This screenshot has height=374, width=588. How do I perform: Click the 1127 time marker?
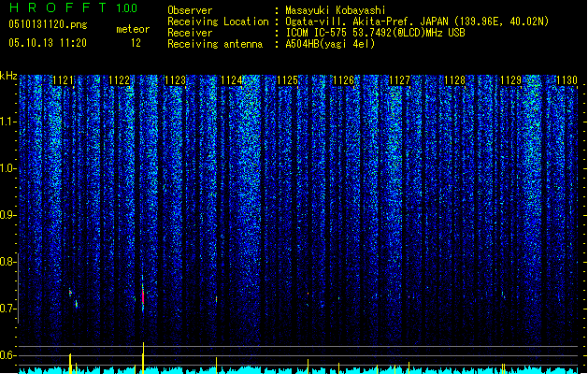coord(399,80)
